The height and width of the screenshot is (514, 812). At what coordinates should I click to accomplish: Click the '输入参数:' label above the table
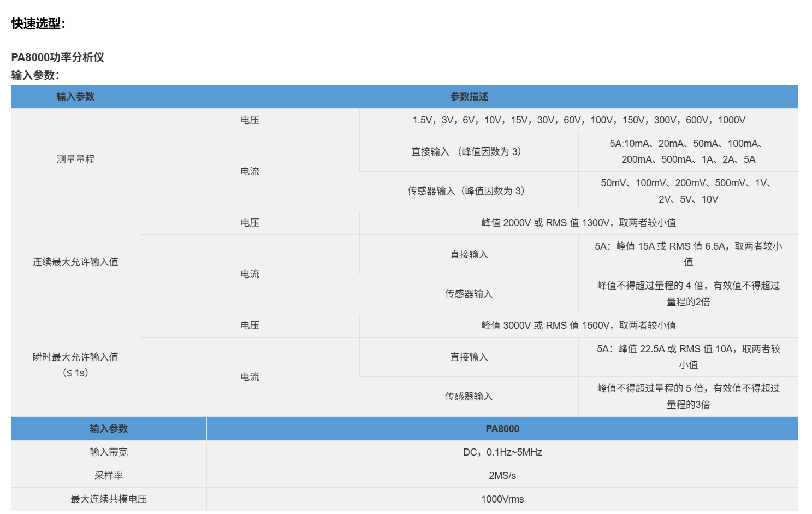35,75
